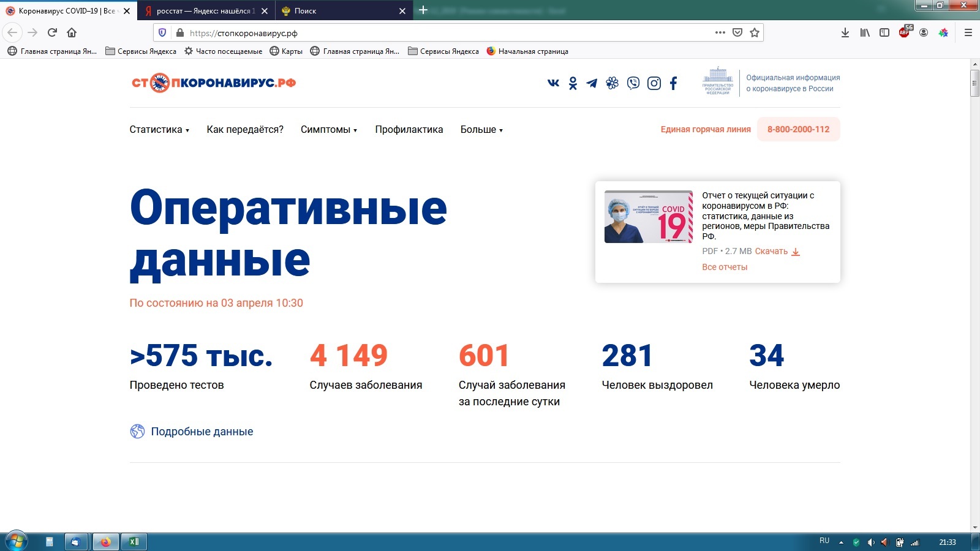Select the Коронавирус COVID-19 tab
Image resolution: width=980 pixels, height=551 pixels.
click(68, 11)
